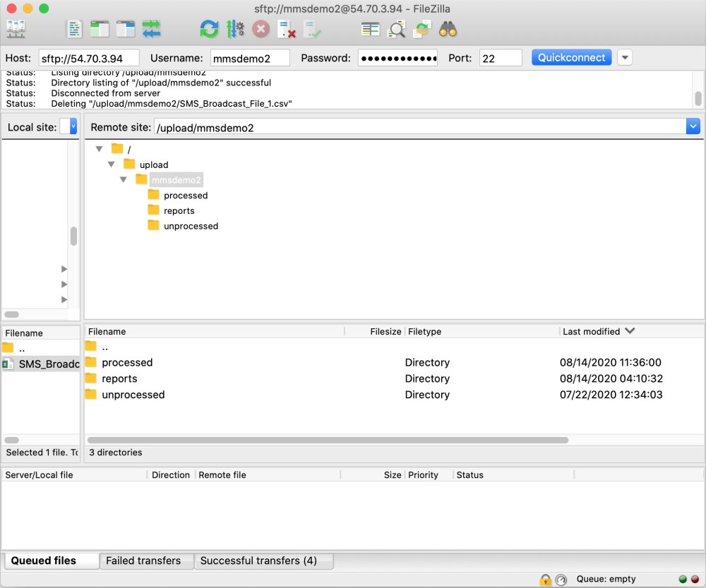
Task: Click the remote file list horizontal scrollbar
Action: [328, 440]
